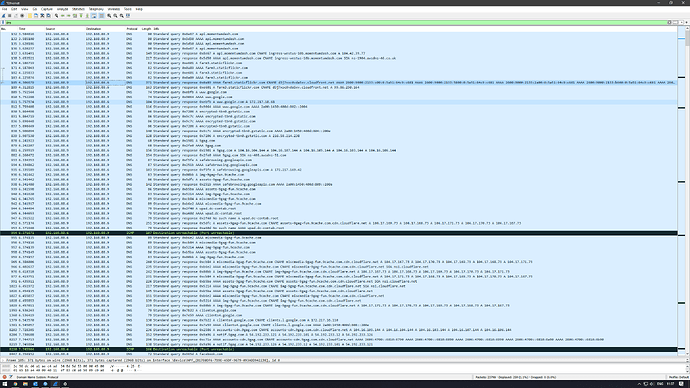Open the notification center icon
Viewport: 690px width, 388px height.
coord(681,384)
